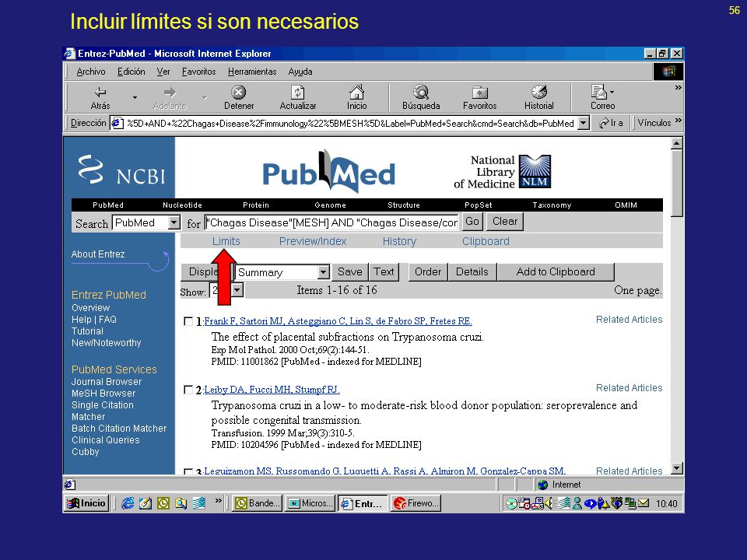Check the checkbox for article 3 Leguizamon

click(188, 471)
